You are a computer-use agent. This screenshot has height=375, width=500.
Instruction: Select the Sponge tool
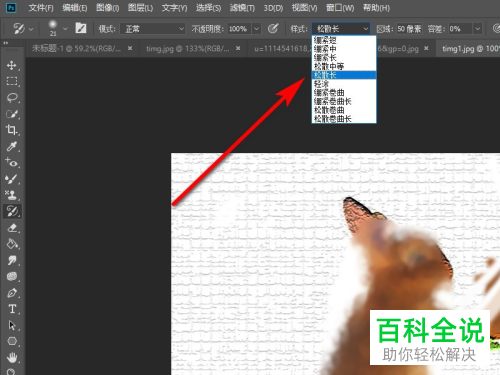click(12, 276)
